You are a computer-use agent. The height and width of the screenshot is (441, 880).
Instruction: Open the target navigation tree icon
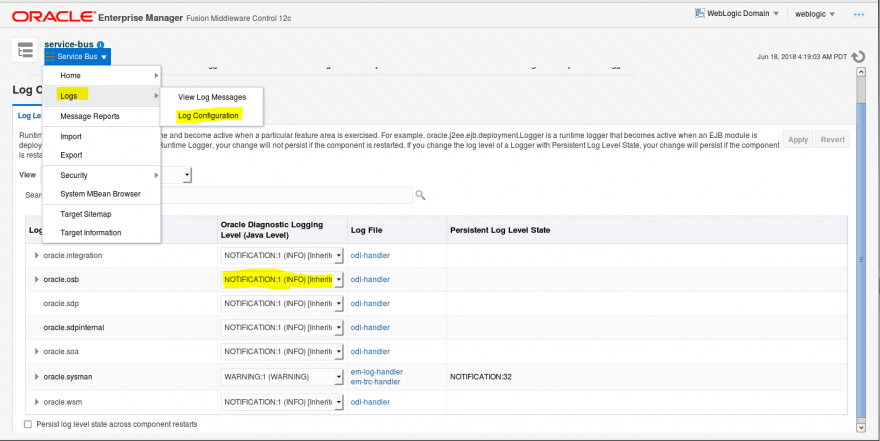point(25,50)
